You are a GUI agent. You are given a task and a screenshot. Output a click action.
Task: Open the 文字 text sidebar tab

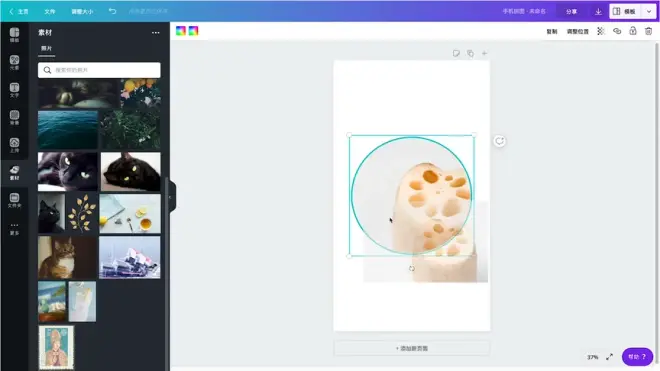point(14,90)
